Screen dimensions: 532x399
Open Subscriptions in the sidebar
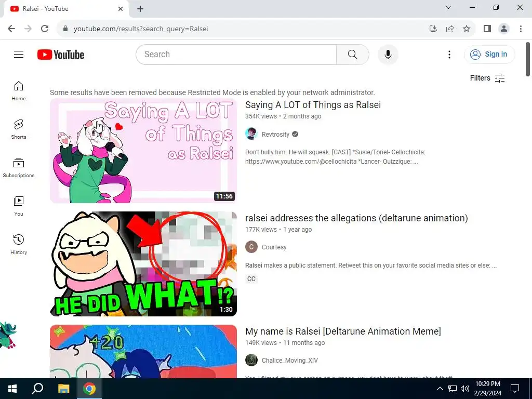click(x=19, y=168)
